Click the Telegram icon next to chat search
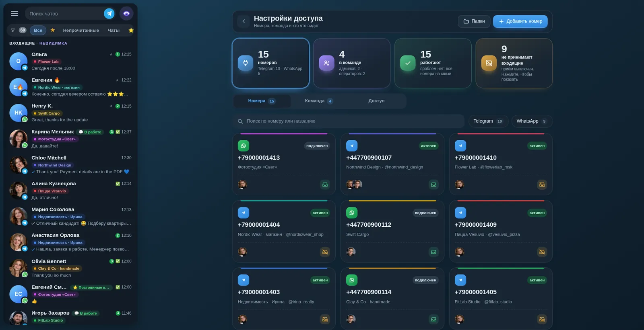644x330 pixels. click(x=109, y=13)
